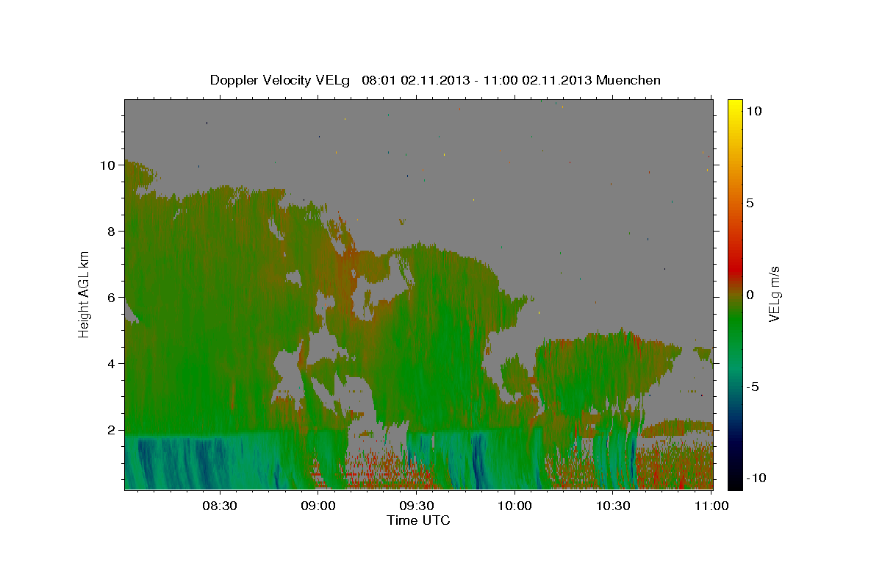This screenshot has width=882, height=588.
Task: Click the colorbar value 5 label
Action: coord(750,203)
